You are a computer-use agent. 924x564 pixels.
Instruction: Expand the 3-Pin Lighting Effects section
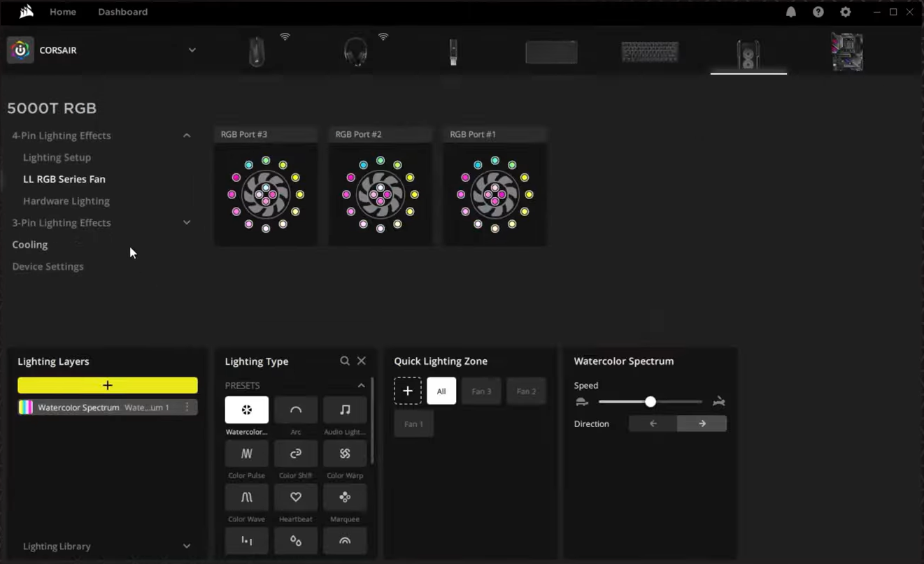click(187, 222)
